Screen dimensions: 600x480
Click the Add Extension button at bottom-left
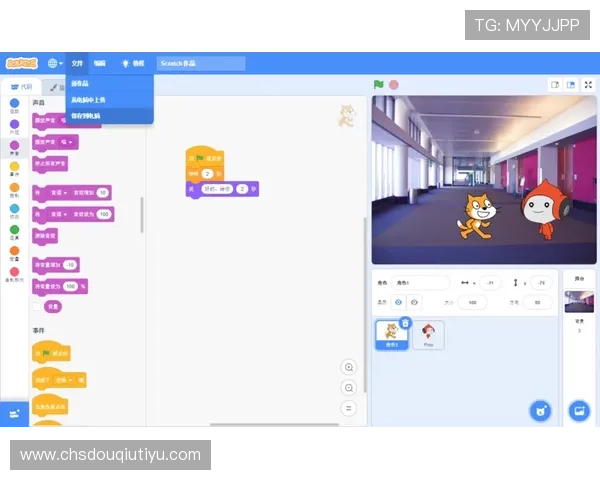click(15, 414)
